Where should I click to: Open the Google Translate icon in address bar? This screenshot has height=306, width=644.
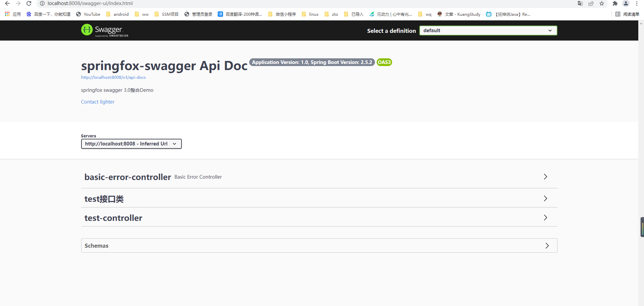coord(580,3)
